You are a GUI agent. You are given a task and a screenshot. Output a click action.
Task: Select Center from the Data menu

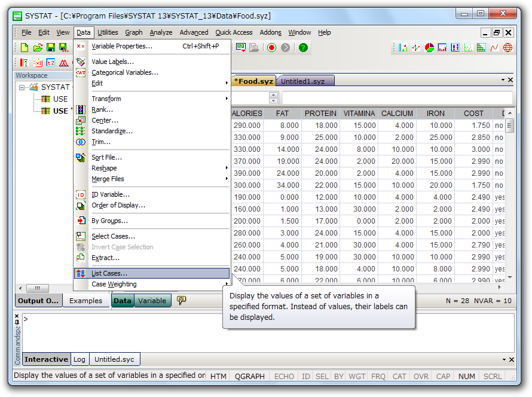tap(152, 120)
